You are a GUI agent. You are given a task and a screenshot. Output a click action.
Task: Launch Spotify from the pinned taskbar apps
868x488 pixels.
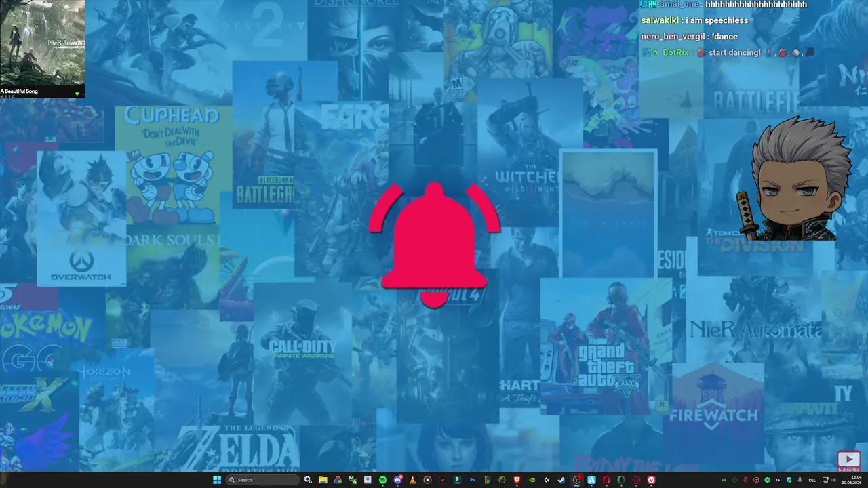pyautogui.click(x=382, y=480)
